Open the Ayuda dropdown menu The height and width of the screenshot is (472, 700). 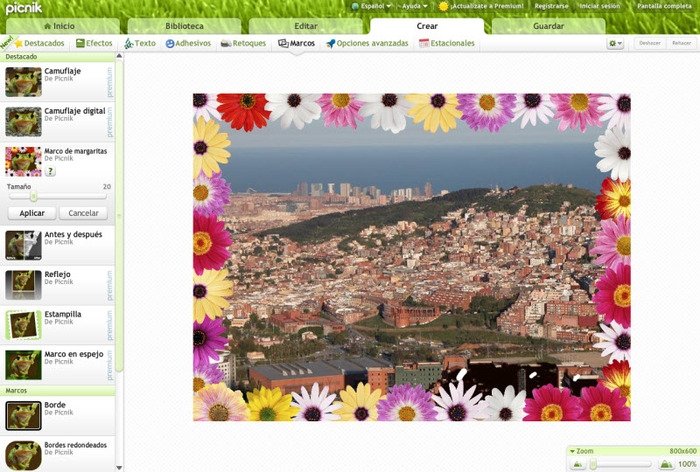[414, 6]
